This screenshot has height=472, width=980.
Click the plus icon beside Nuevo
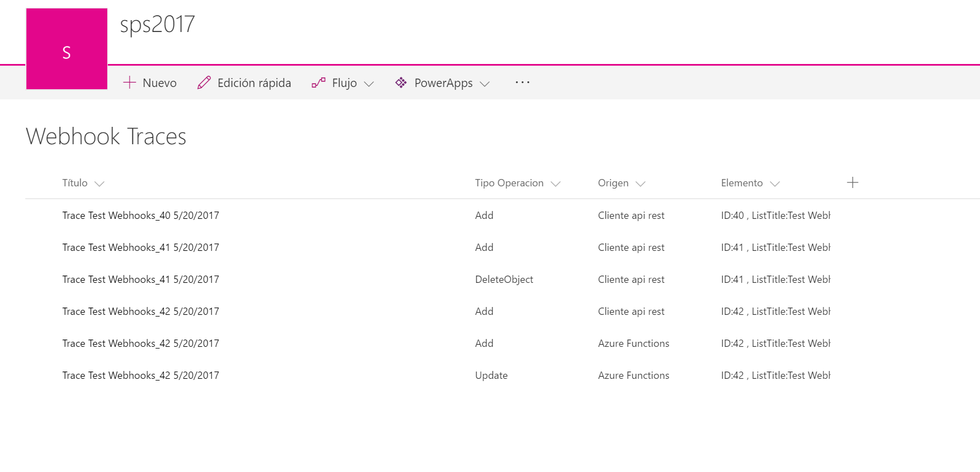coord(130,83)
